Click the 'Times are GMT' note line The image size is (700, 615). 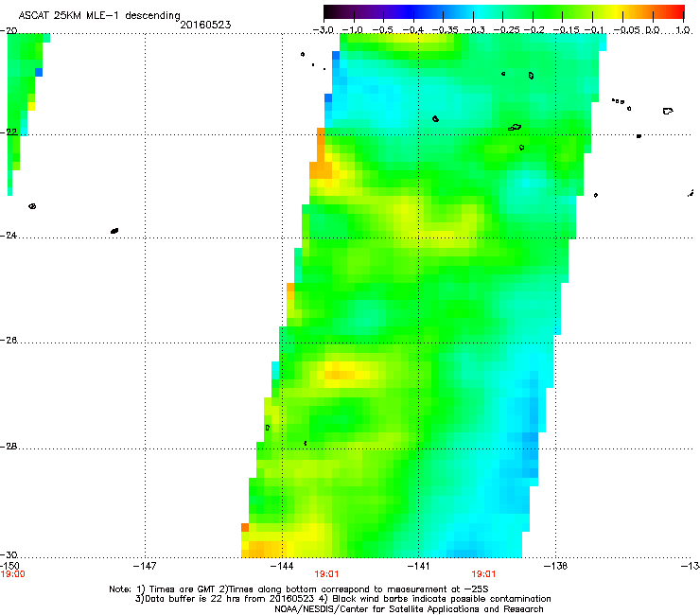[x=298, y=589]
